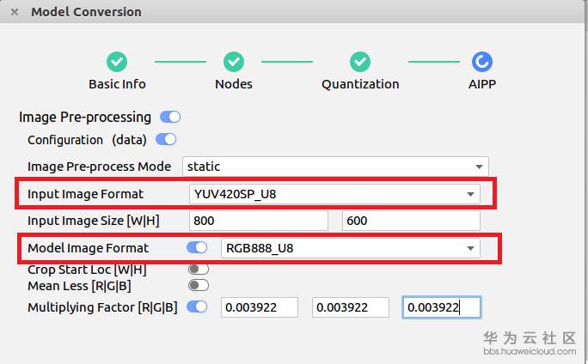Turn off the Multiplying Factor toggle
588x364 pixels.
[198, 306]
